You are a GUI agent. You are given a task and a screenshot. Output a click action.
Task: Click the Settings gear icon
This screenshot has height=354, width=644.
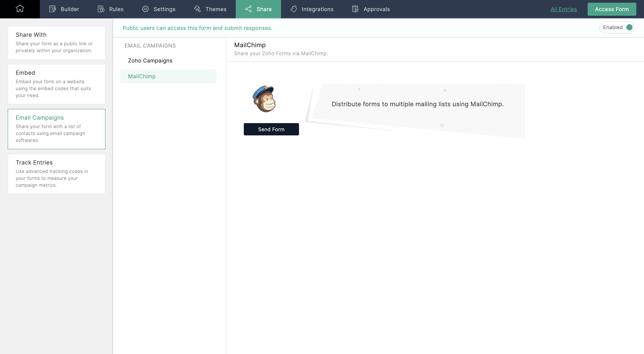coord(145,9)
